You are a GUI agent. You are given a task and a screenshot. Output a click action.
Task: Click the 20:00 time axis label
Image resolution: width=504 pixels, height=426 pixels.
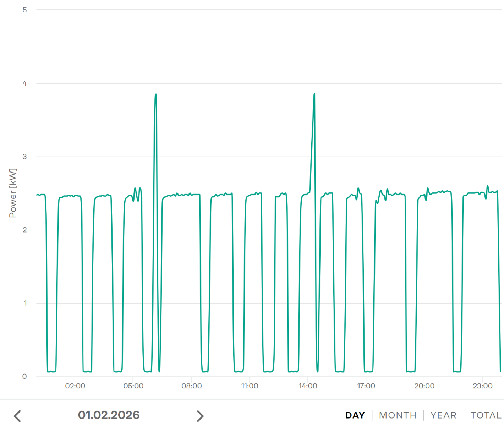point(424,386)
